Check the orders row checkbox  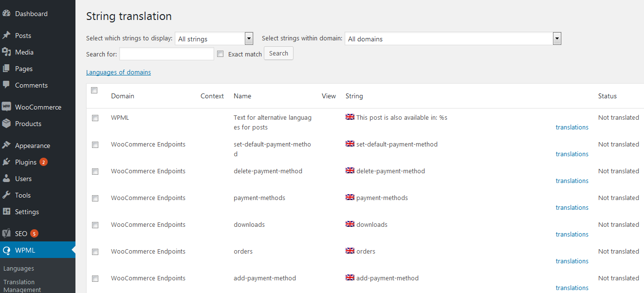click(x=95, y=252)
